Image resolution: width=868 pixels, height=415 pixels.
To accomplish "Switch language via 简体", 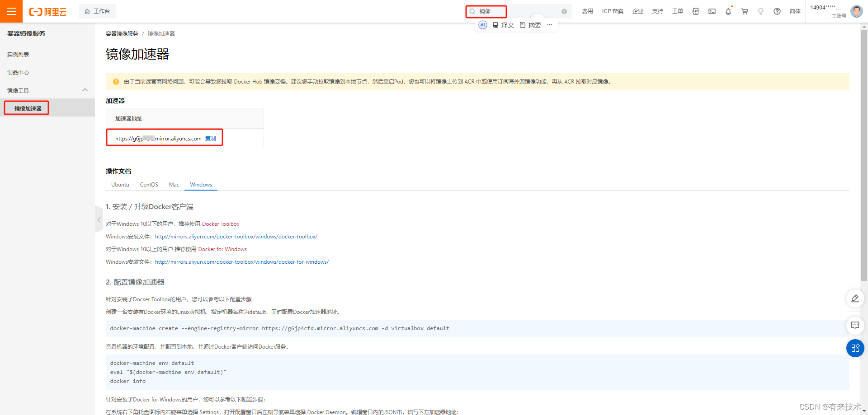I will (795, 11).
